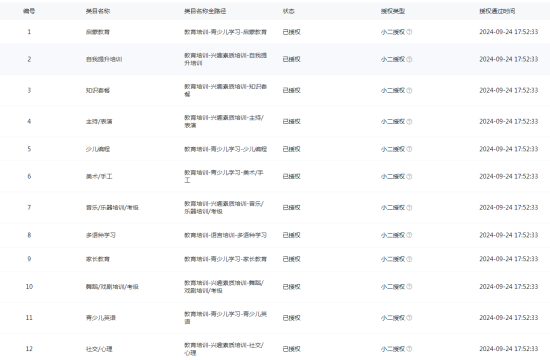Screen dimensions: 550x360
Task: Select the 少儿编程 category name in row 5
Action: [x=98, y=149]
